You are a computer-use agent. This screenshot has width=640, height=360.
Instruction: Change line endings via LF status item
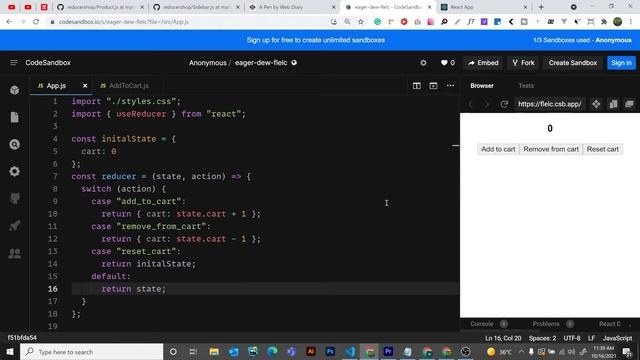click(x=591, y=338)
